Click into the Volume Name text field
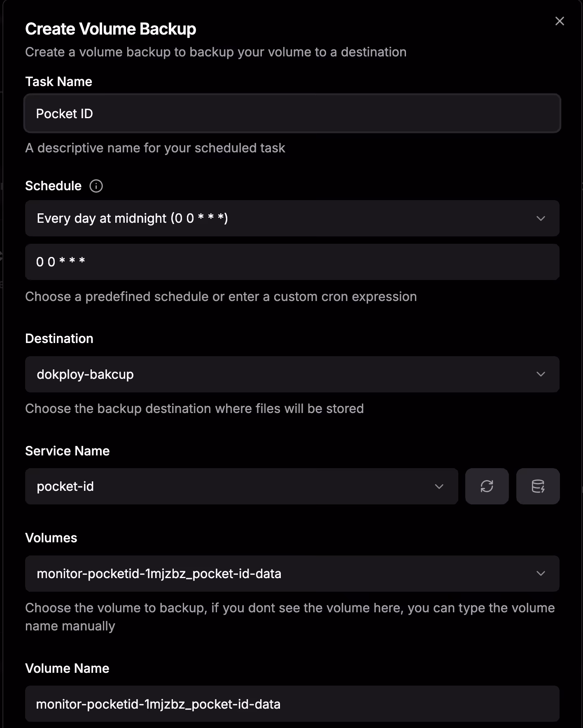Image resolution: width=583 pixels, height=728 pixels. 291,704
